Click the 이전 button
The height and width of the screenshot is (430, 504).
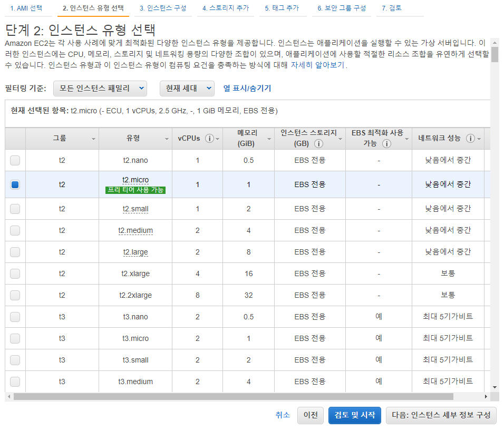(x=311, y=415)
